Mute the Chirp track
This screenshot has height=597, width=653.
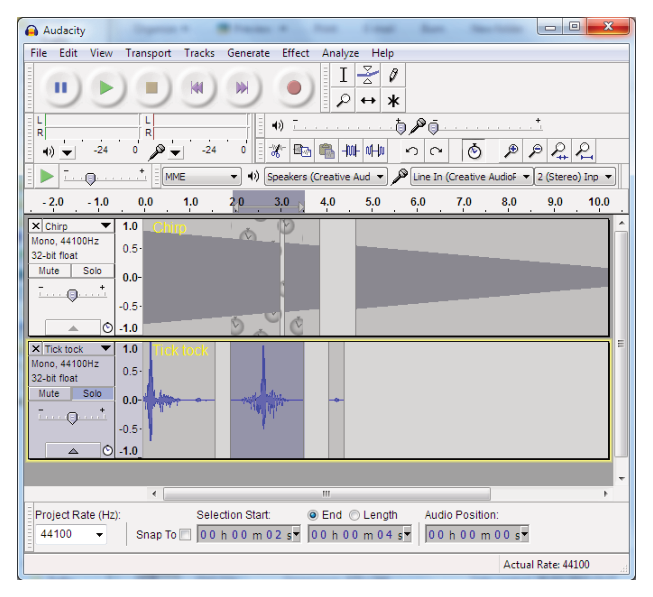pyautogui.click(x=49, y=271)
